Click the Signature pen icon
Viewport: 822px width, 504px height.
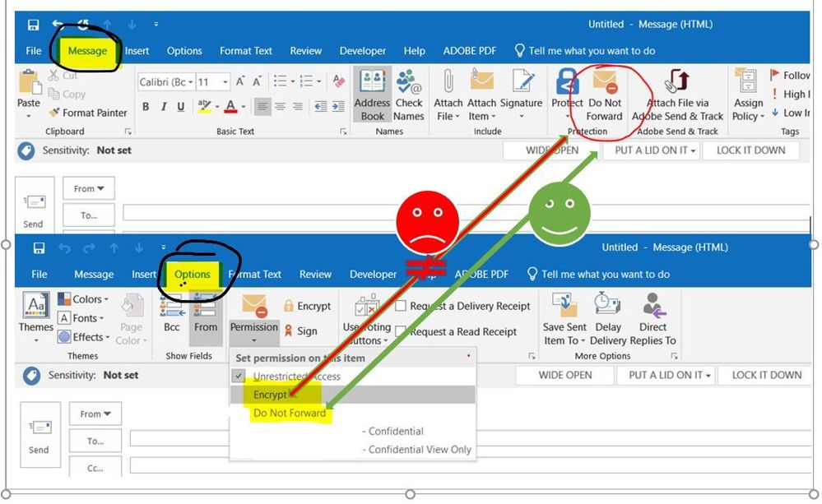(x=522, y=81)
